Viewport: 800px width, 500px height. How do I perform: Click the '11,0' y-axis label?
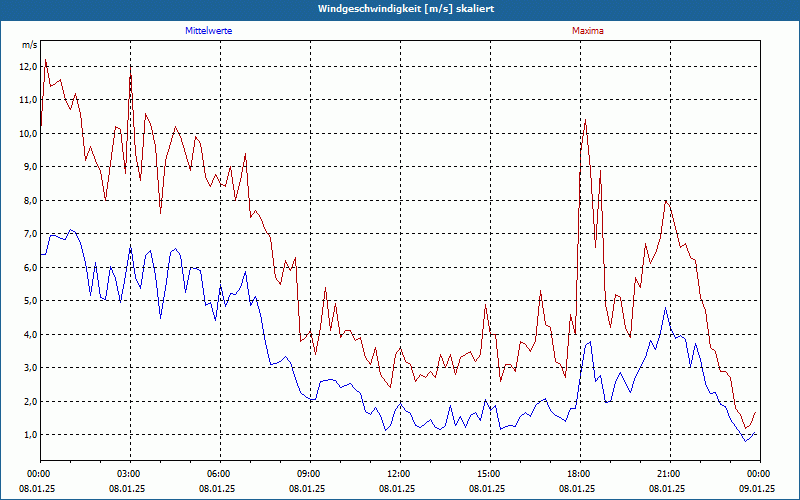28,100
